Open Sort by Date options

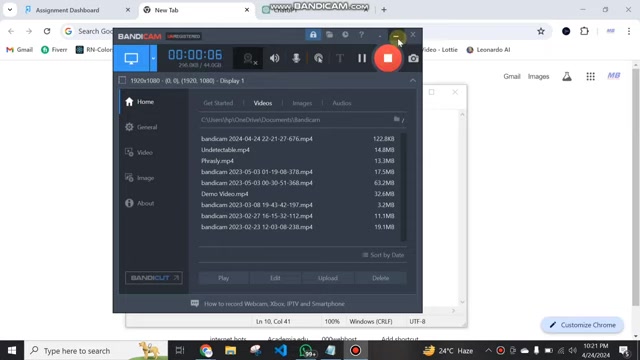(383, 255)
